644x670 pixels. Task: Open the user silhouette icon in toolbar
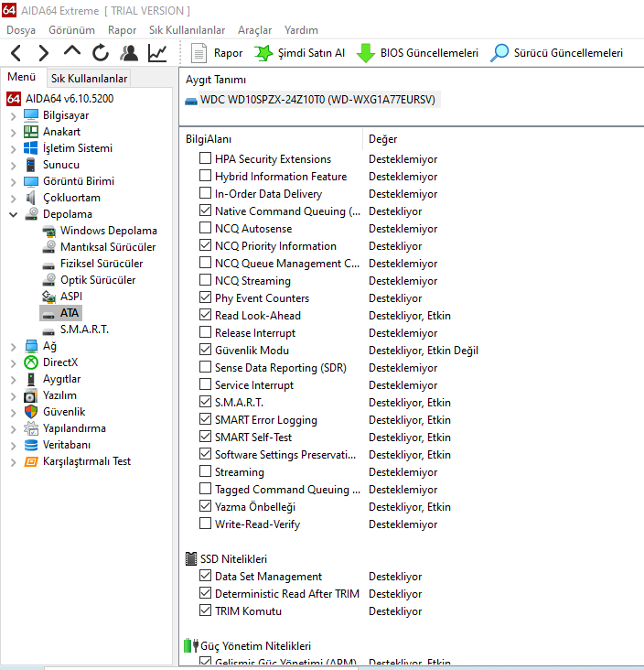coord(129,53)
